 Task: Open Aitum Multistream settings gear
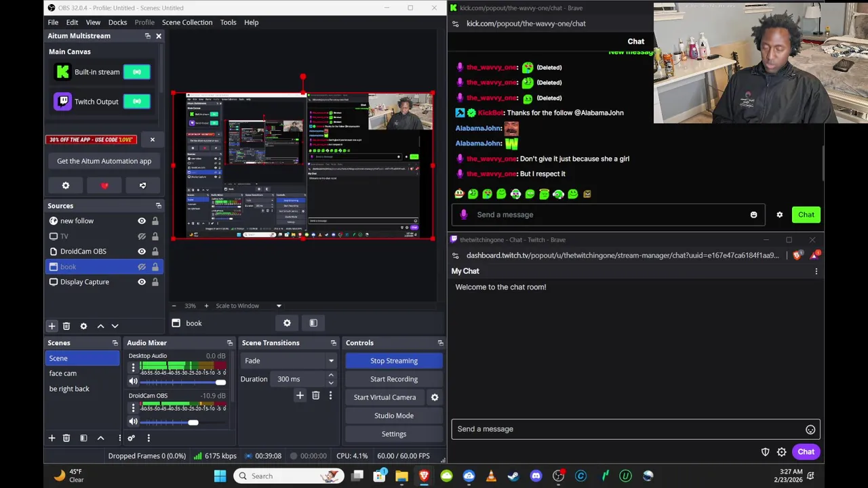(x=66, y=186)
